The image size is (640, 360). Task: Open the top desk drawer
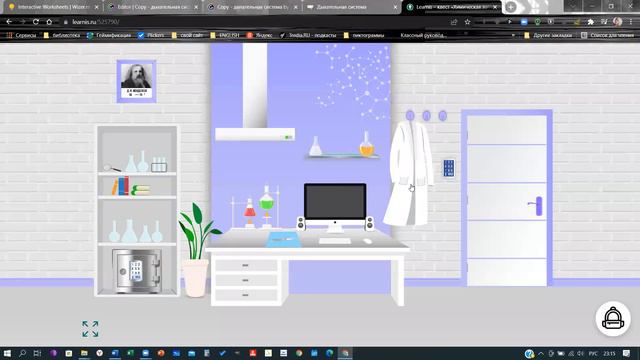(245, 265)
